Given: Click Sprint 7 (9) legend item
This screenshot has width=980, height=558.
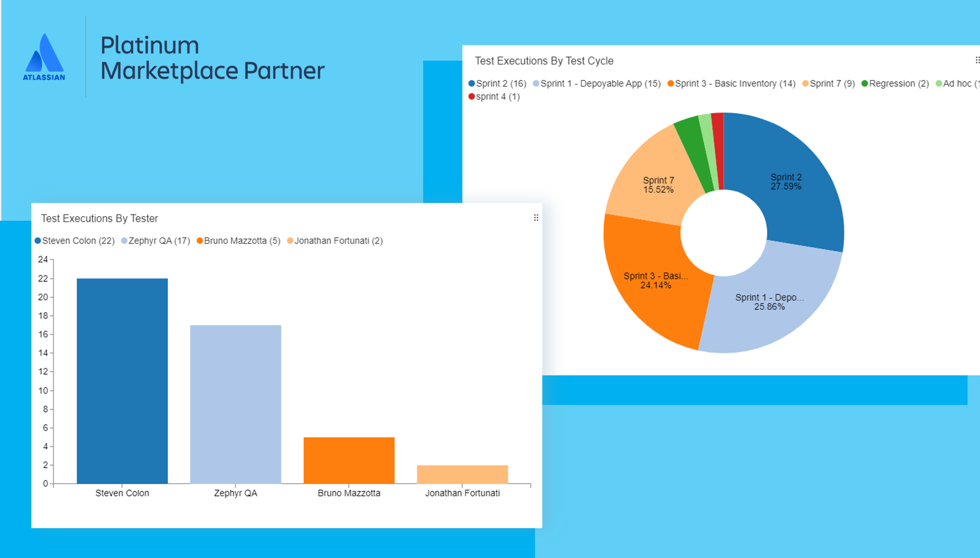Looking at the screenshot, I should pyautogui.click(x=828, y=84).
